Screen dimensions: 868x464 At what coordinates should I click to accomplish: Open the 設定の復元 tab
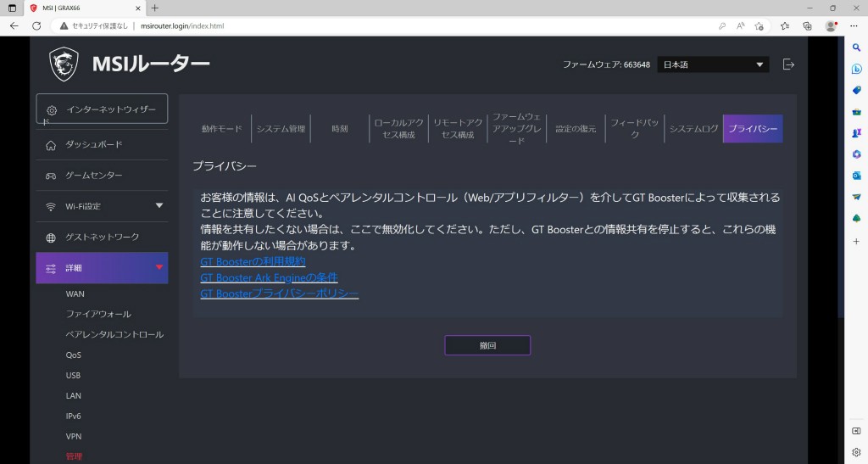(x=576, y=129)
